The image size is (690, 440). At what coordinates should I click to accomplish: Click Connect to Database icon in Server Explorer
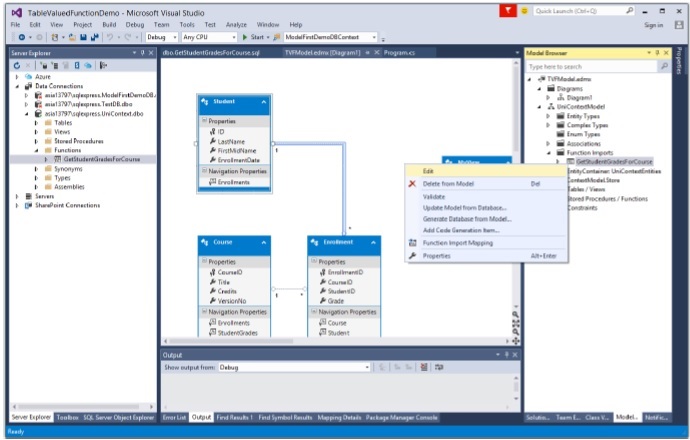point(44,66)
